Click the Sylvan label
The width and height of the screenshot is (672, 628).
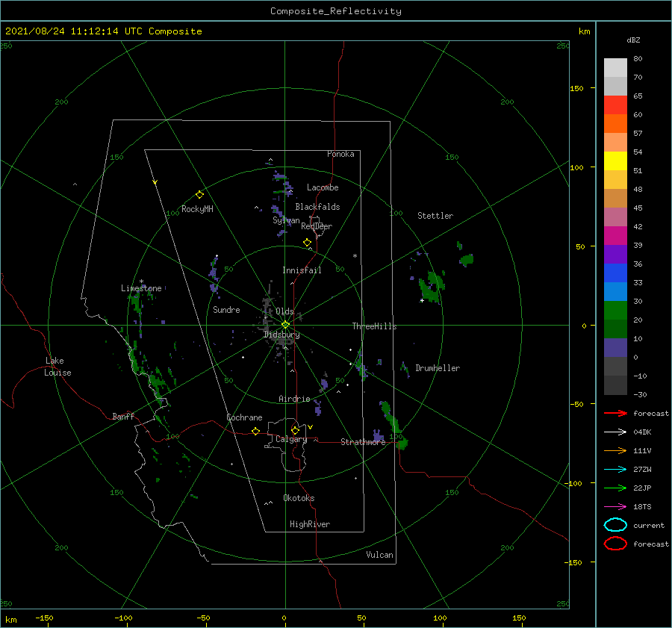[x=286, y=220]
